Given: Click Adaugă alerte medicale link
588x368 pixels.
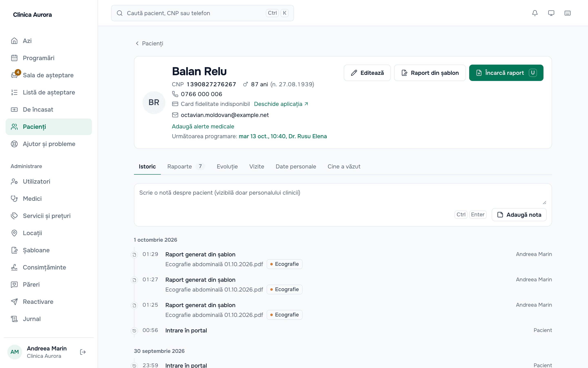Looking at the screenshot, I should [x=203, y=127].
